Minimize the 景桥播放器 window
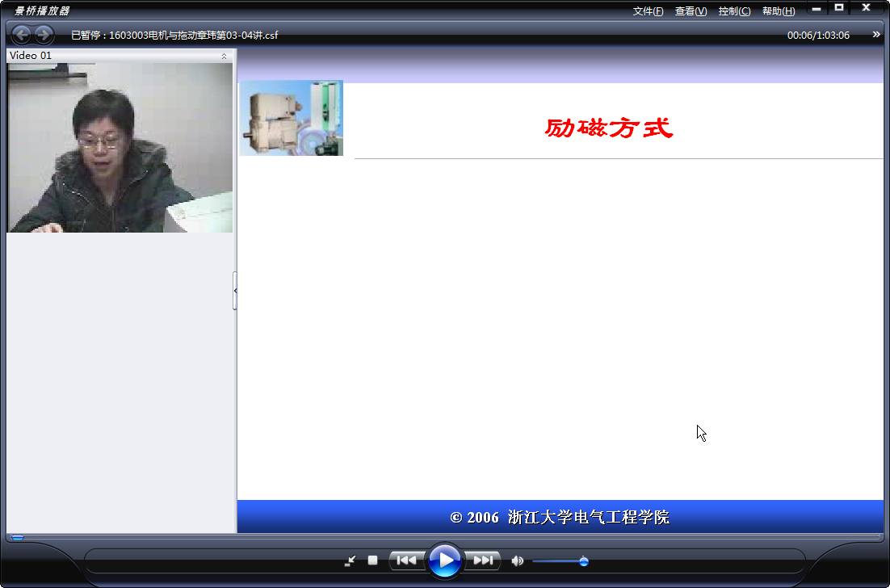The width and height of the screenshot is (890, 588). point(817,9)
